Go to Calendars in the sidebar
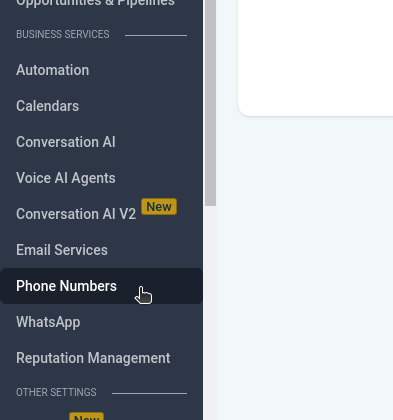 (47, 106)
